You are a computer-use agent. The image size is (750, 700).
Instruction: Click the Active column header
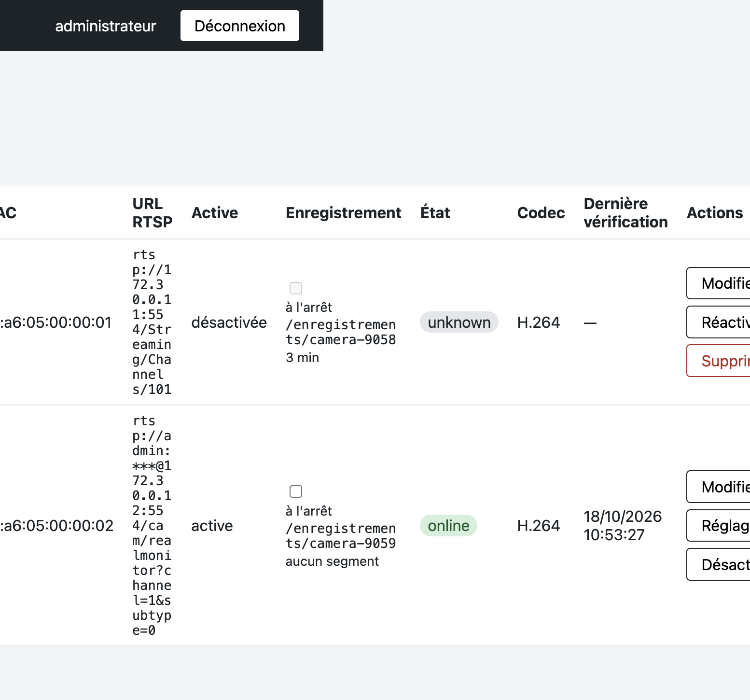[x=215, y=213]
